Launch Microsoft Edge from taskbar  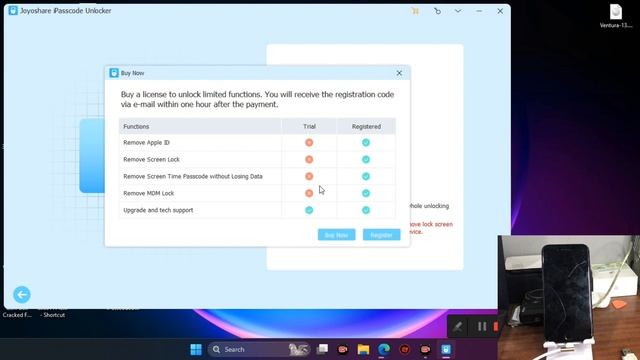[x=384, y=349]
